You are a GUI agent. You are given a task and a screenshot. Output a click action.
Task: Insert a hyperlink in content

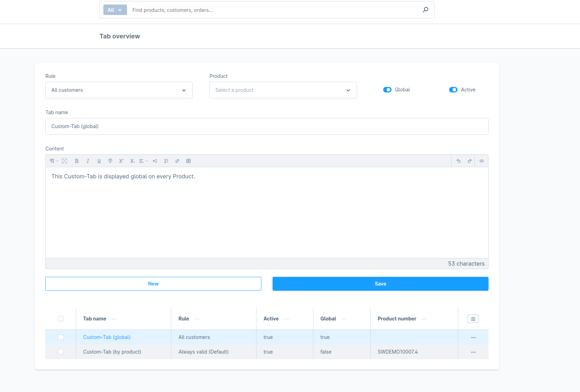[177, 161]
